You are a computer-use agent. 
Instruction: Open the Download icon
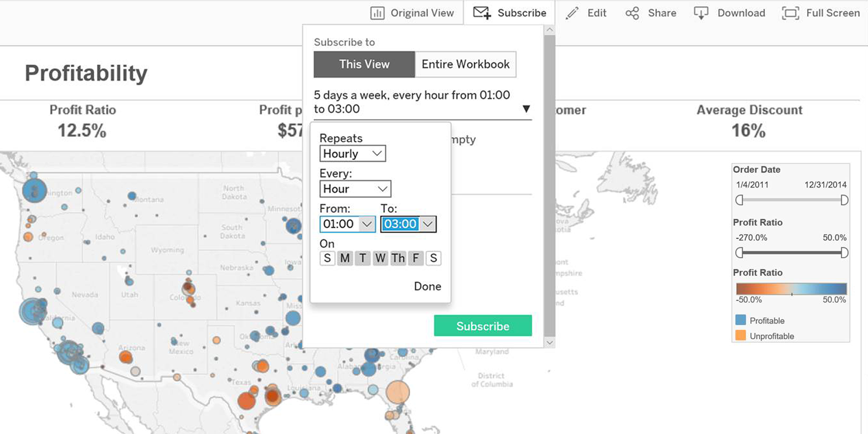[x=701, y=13]
